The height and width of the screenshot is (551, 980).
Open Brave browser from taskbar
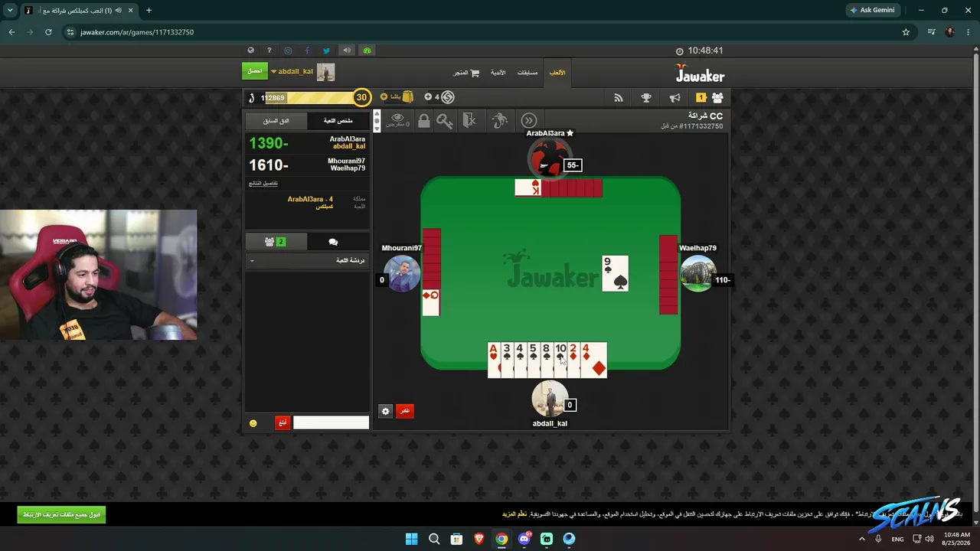tap(479, 539)
